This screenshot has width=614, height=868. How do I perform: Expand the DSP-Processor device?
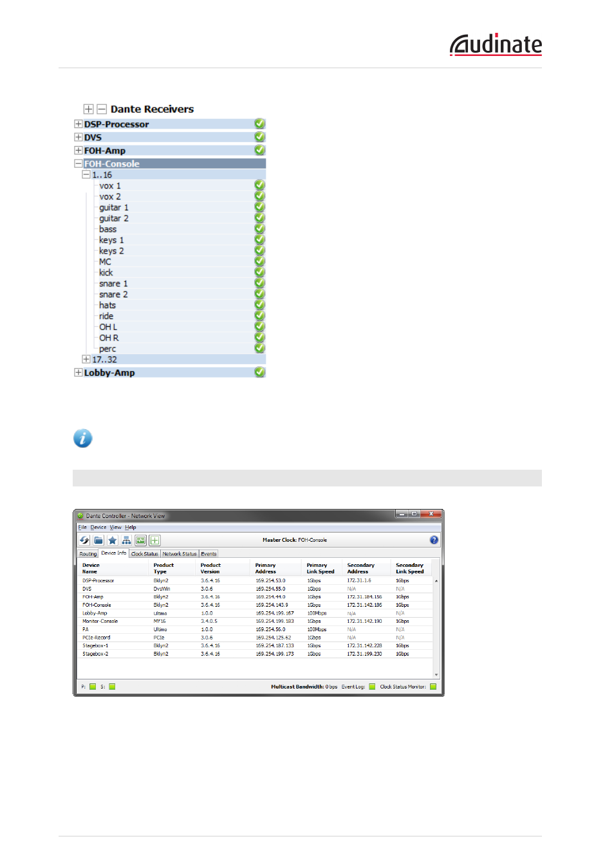tap(78, 124)
